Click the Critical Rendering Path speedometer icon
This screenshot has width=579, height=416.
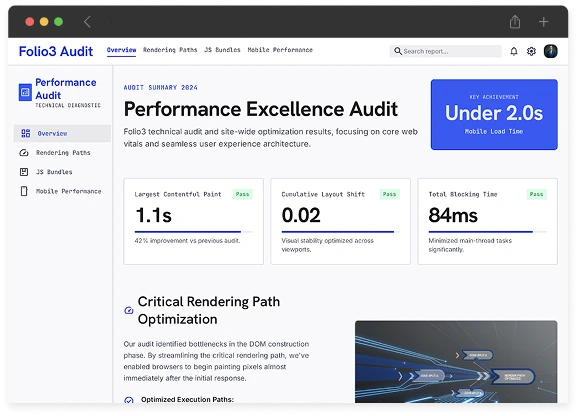pyautogui.click(x=129, y=310)
